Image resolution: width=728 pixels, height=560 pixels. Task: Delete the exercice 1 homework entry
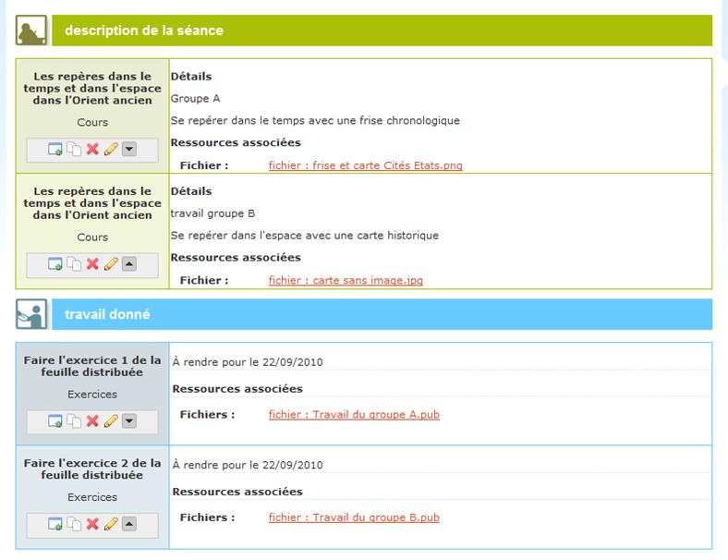92,421
